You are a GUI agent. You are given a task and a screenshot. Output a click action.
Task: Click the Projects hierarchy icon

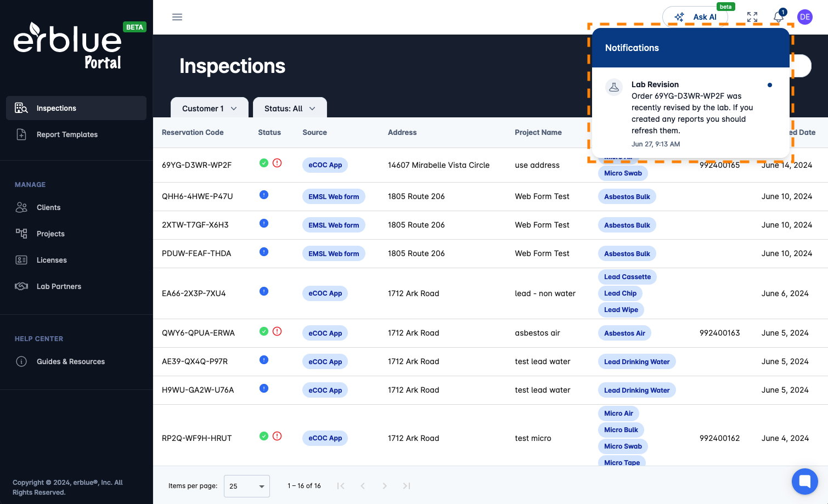tap(21, 234)
